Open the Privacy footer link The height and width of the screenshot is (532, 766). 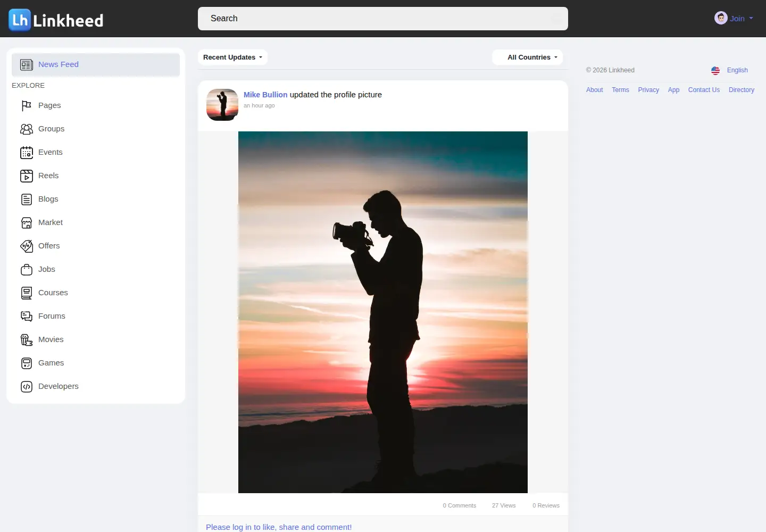[x=648, y=90]
